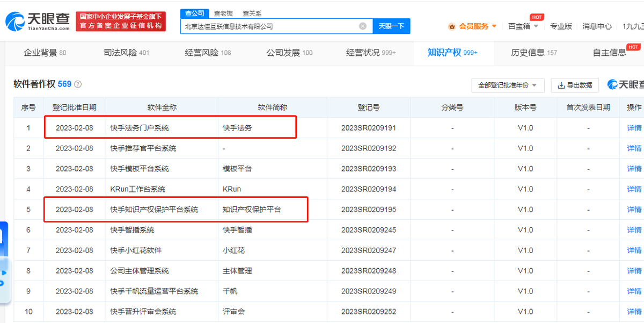Open the 全部登记批准年份 dropdown
Image resolution: width=644 pixels, height=323 pixels.
(508, 85)
